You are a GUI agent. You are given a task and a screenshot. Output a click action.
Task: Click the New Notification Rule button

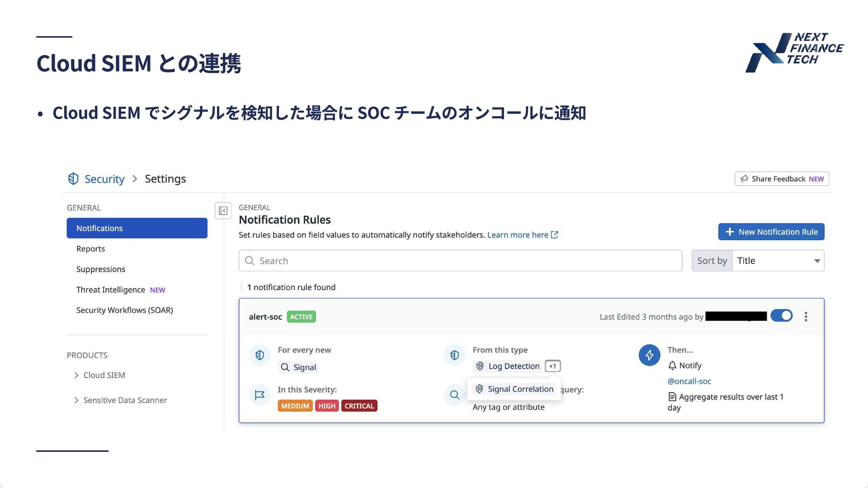tap(771, 232)
